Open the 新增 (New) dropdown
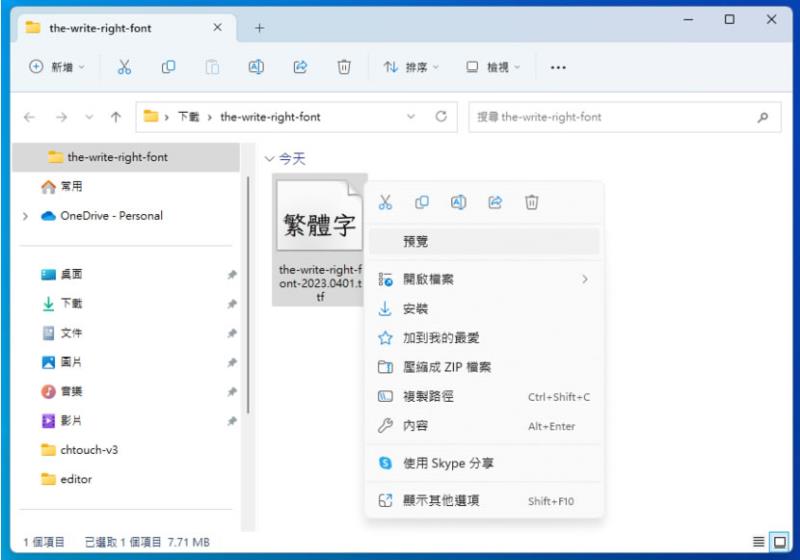Screen dimensions: 800x560 [x=57, y=67]
